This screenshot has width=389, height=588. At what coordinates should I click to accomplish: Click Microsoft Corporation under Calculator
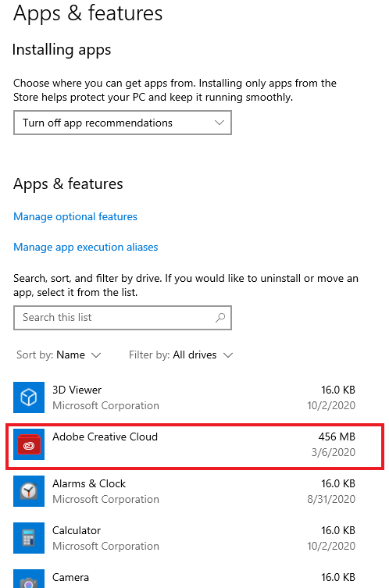105,547
